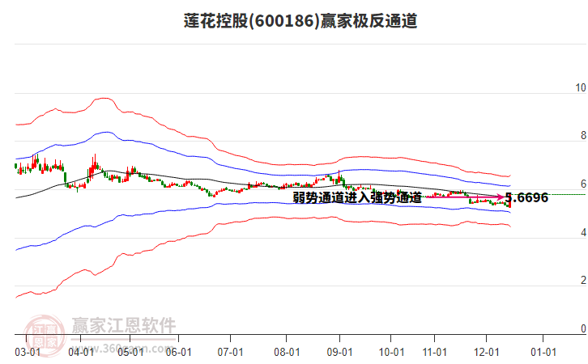Click the y-axis value 2
Viewport: 588px width, 364px height.
pos(583,280)
